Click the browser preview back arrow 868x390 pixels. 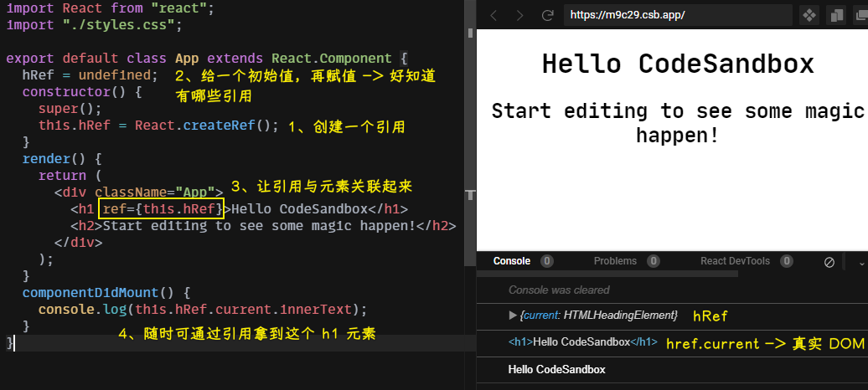point(493,15)
